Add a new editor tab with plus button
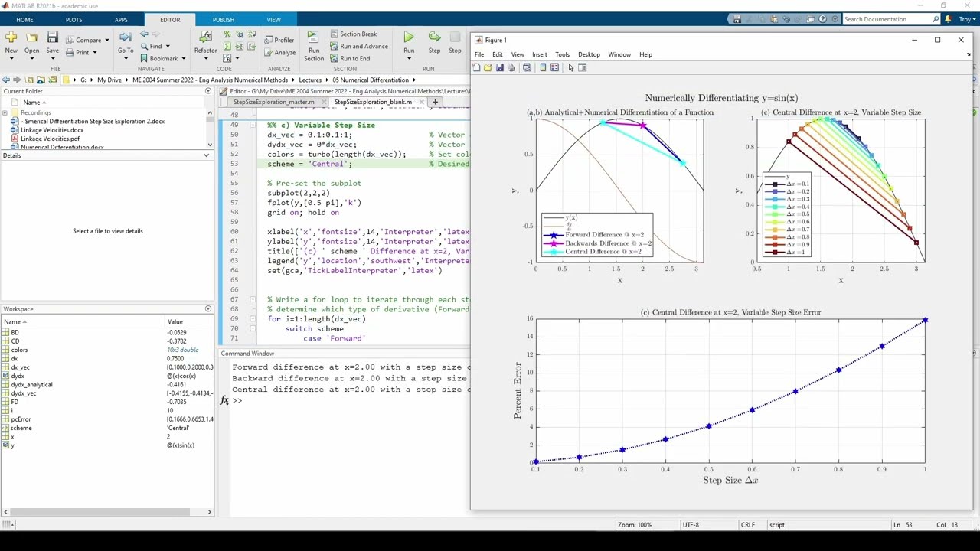 [x=435, y=102]
